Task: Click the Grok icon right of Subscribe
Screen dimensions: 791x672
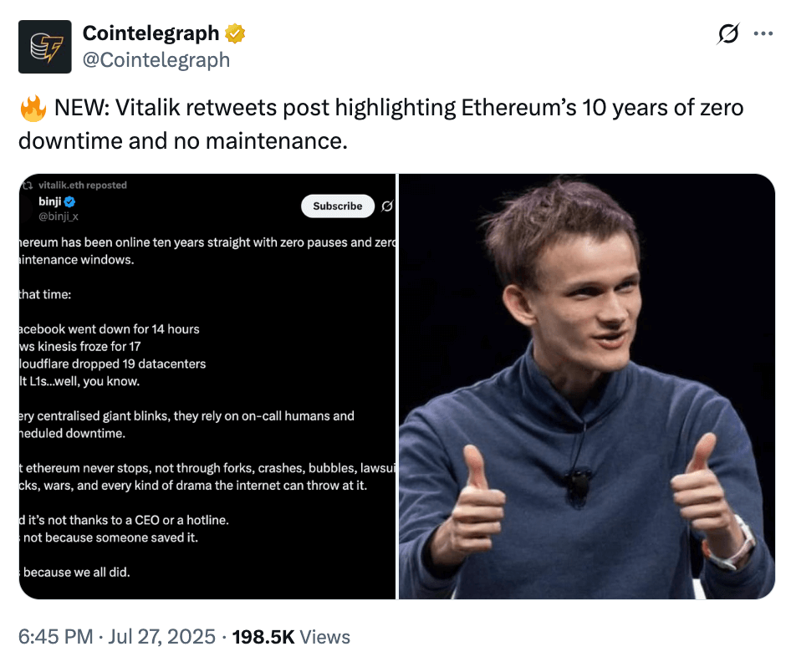Action: [x=387, y=206]
